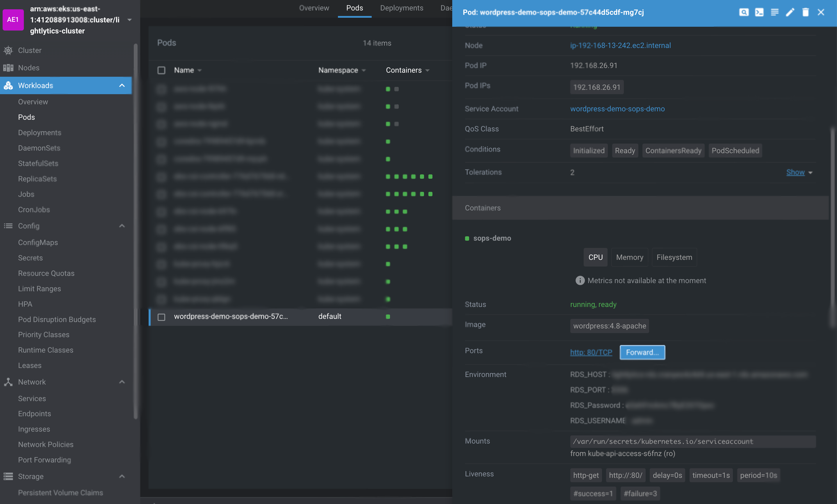Tick the wordpress-demo-sops-demo pod checkbox
This screenshot has height=504, width=837.
coord(161,317)
